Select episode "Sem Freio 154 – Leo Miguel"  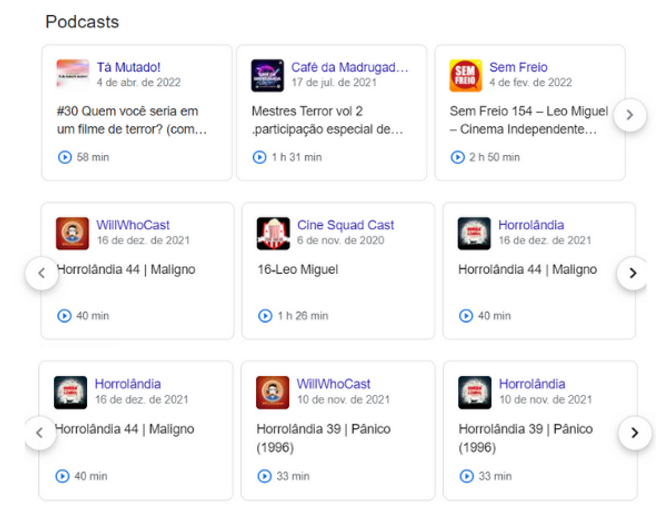click(529, 120)
